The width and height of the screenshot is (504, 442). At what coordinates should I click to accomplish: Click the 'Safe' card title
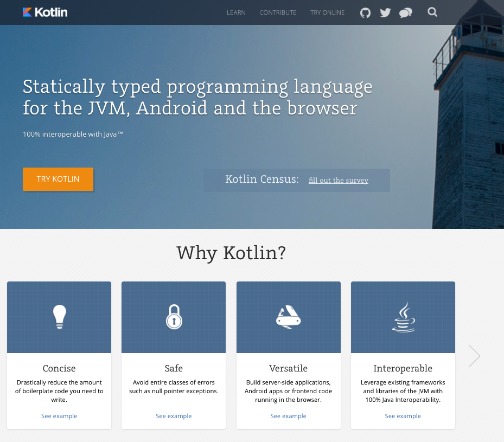[174, 368]
